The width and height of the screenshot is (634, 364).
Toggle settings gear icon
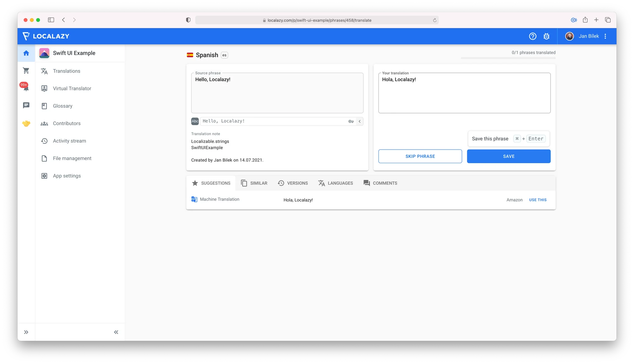pyautogui.click(x=547, y=36)
